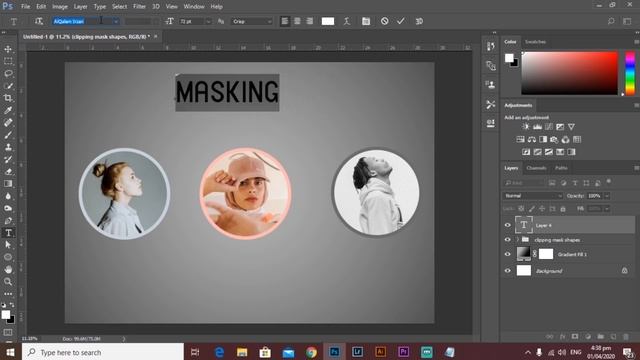
Task: Select the Eraser tool
Action: (x=8, y=171)
